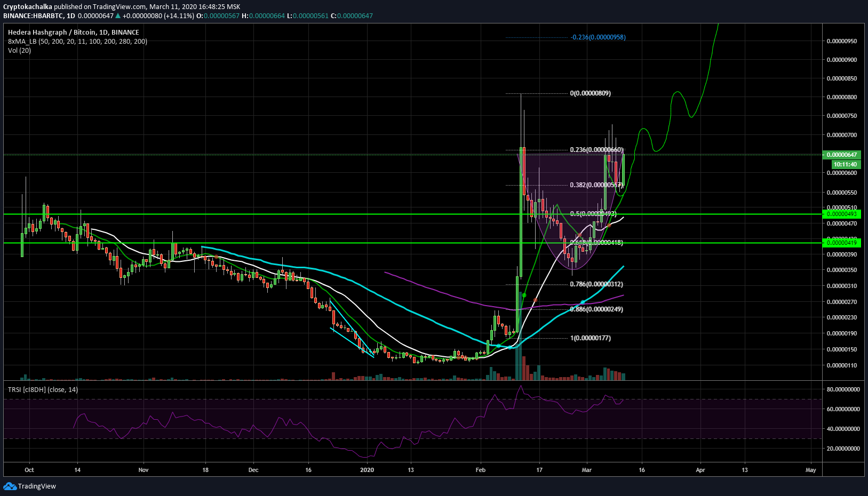This screenshot has height=496, width=868.
Task: Click the Fib label -0.236(0.00000958)
Action: point(598,37)
